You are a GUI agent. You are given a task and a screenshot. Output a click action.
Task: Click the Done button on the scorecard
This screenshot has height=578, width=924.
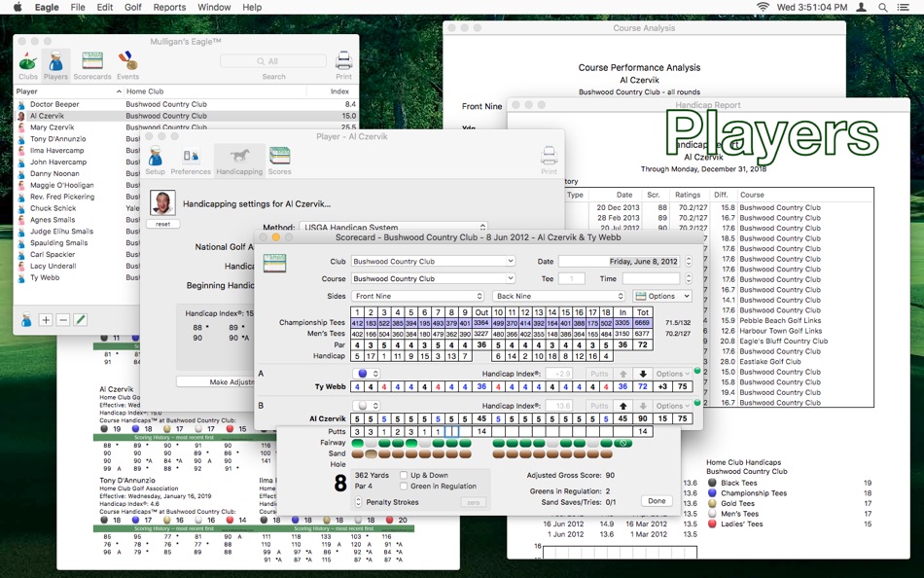pyautogui.click(x=657, y=500)
